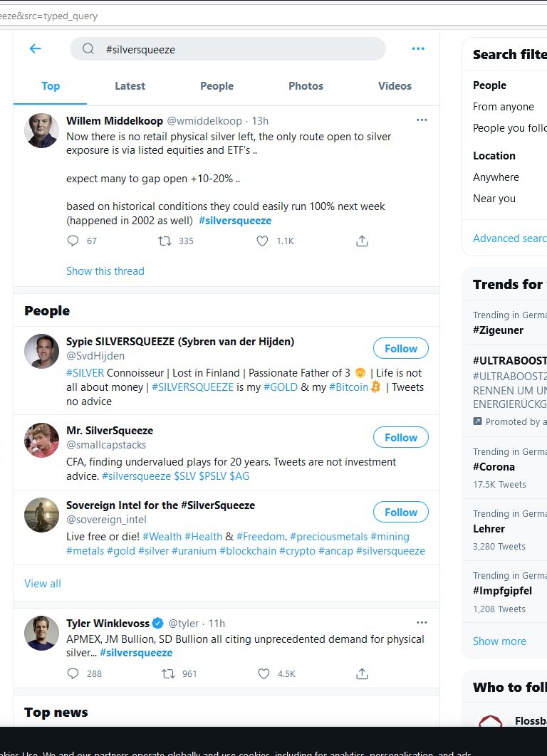Like Tyler Winklevoss's tweet
547x756 pixels.
(264, 673)
